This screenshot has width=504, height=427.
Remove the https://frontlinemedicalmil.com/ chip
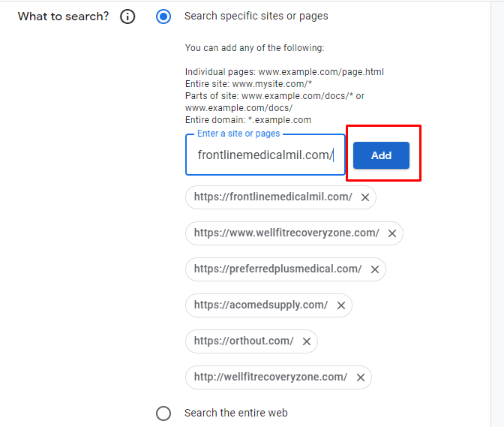click(x=365, y=197)
